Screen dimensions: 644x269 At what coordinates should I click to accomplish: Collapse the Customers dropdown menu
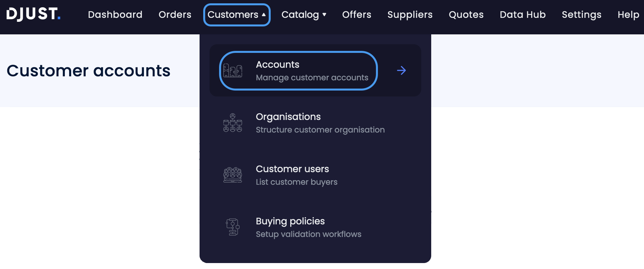click(x=237, y=15)
